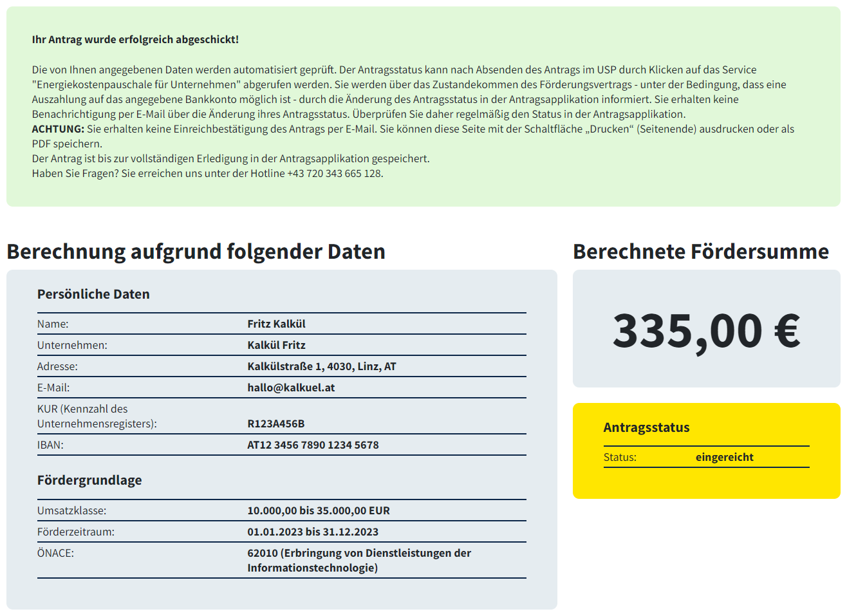This screenshot has width=847, height=616.
Task: Click the Fördergrundlage section title
Action: tap(88, 480)
